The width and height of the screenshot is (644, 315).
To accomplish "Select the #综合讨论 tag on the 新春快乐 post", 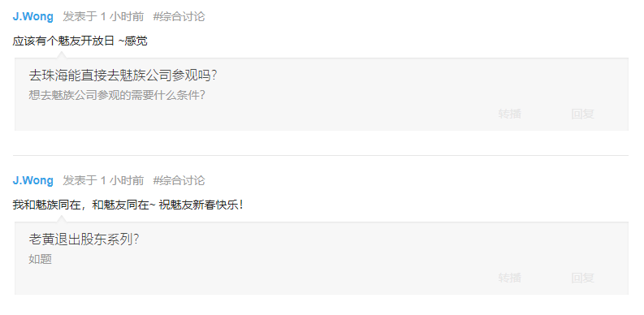I will 179,181.
